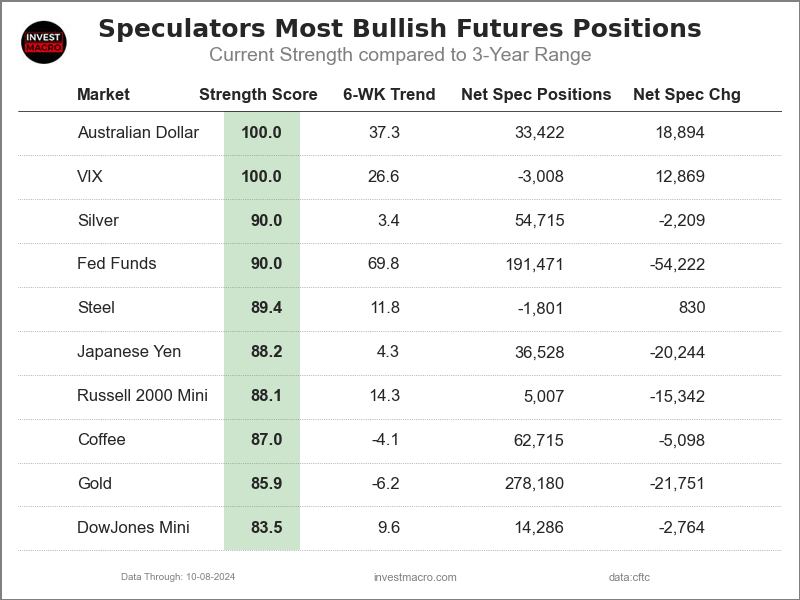Click the green 100.0 Australian Dollar score

pyautogui.click(x=262, y=133)
